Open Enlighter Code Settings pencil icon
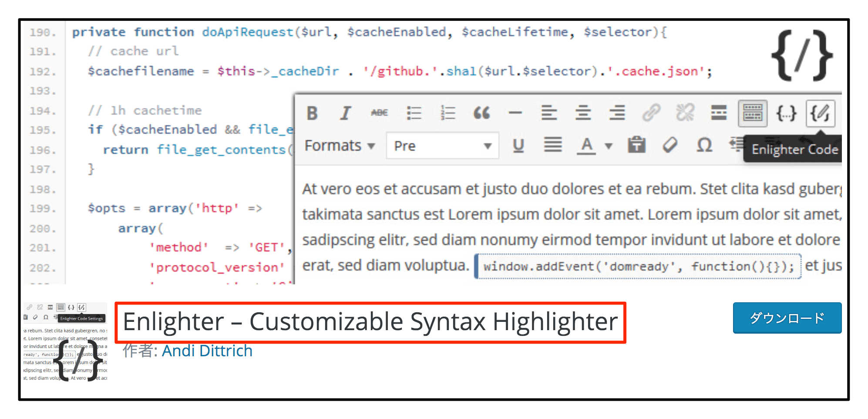Viewport: 868px width, 419px height. tap(820, 113)
